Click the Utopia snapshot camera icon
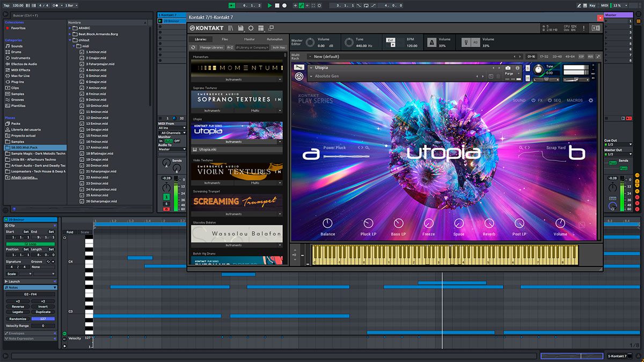This screenshot has width=644, height=362. click(508, 68)
